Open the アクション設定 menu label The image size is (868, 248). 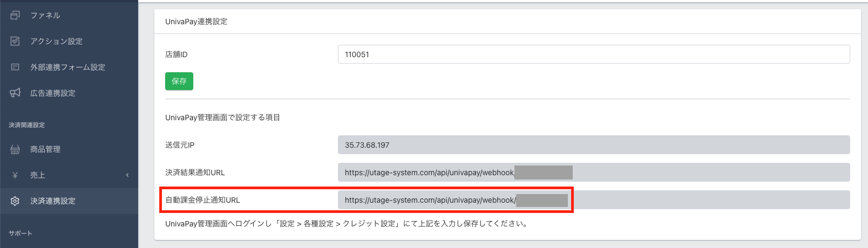(x=56, y=41)
